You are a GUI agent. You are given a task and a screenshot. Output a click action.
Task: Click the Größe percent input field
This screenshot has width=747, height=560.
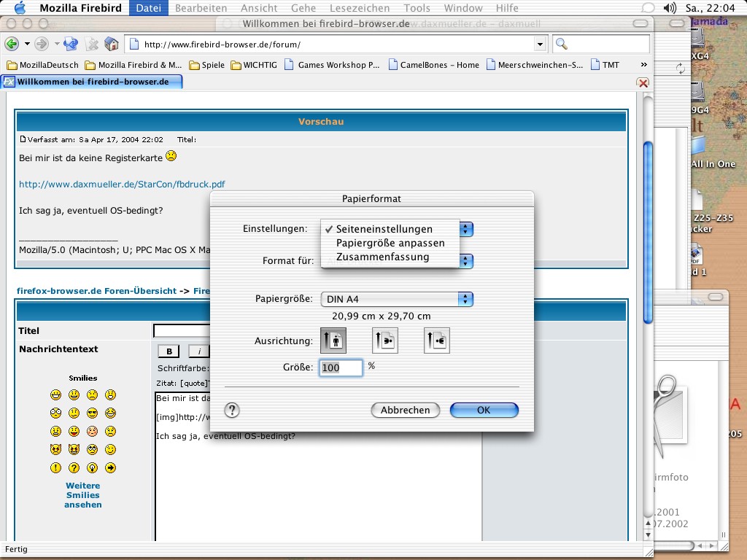pos(341,367)
